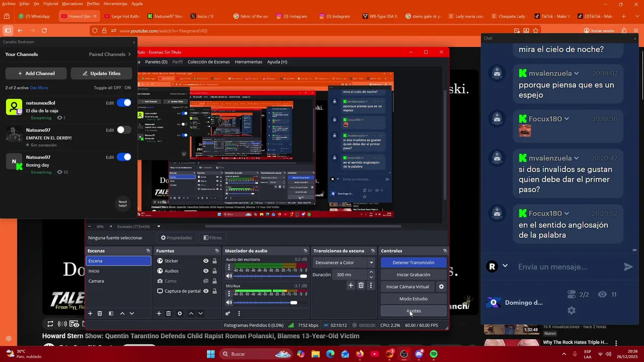Expand the Desvanecer a Color transition dropdown
This screenshot has height=362, width=644.
(x=371, y=262)
